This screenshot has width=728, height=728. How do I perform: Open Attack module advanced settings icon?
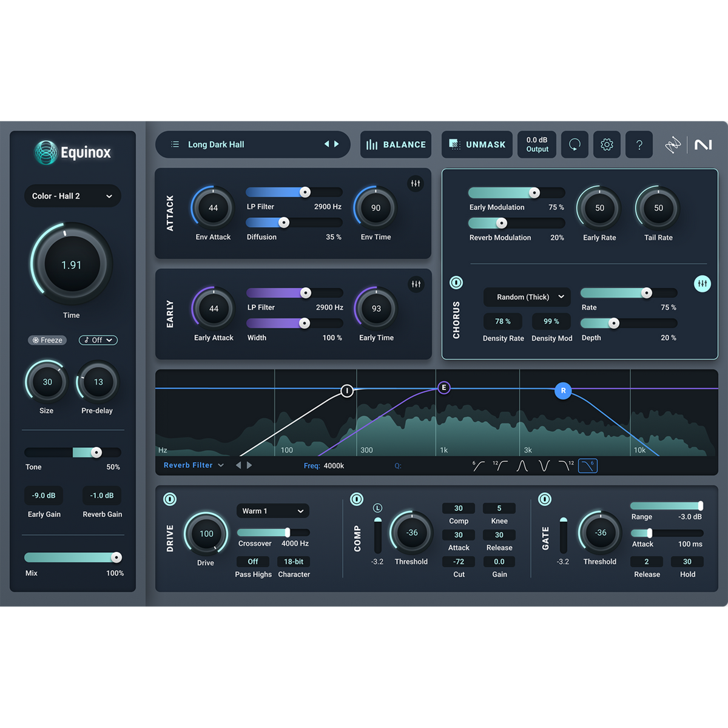click(416, 183)
